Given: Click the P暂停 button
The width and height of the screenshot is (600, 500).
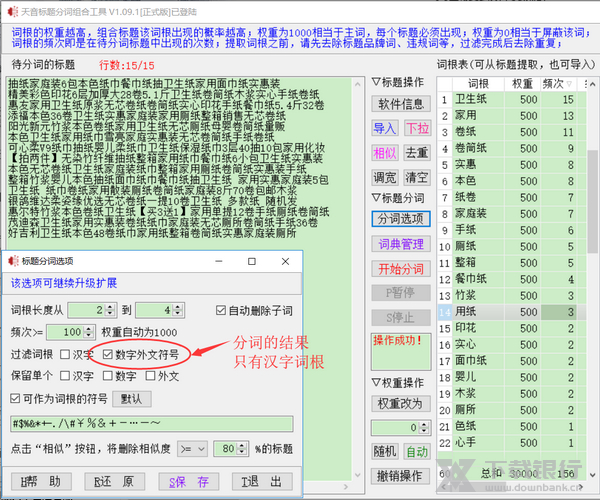Looking at the screenshot, I should point(401,293).
